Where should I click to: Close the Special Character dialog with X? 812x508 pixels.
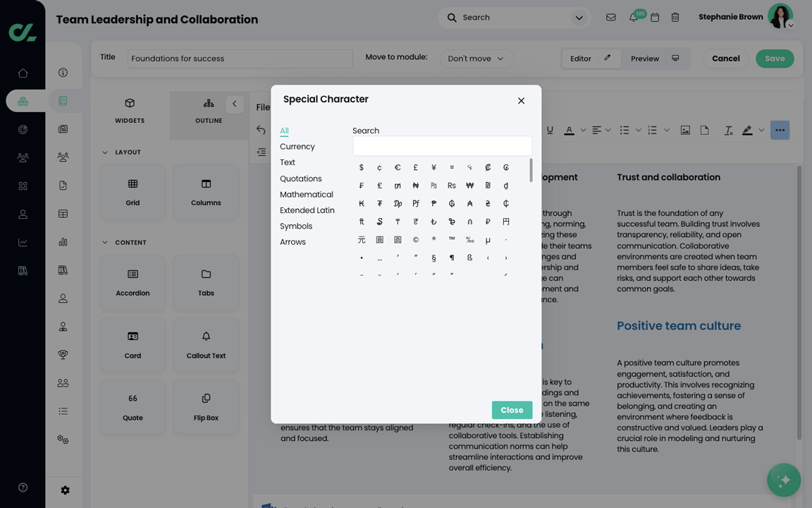(x=521, y=101)
